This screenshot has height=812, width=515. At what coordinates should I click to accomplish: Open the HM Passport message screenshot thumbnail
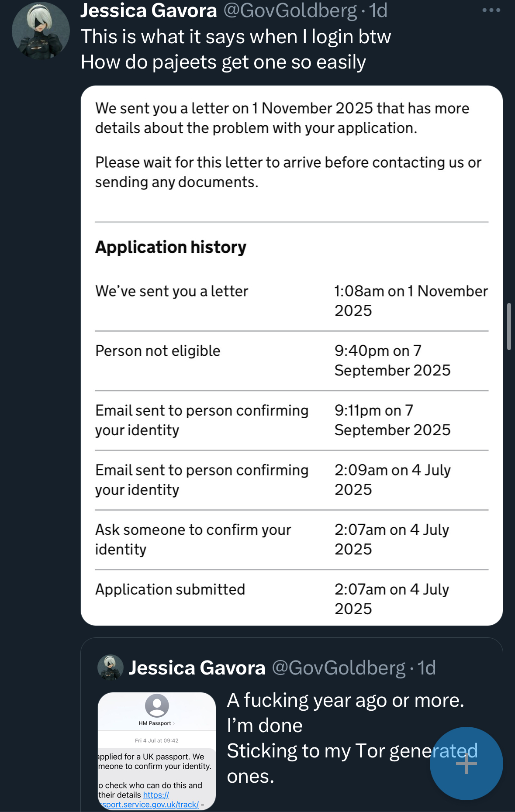click(157, 751)
